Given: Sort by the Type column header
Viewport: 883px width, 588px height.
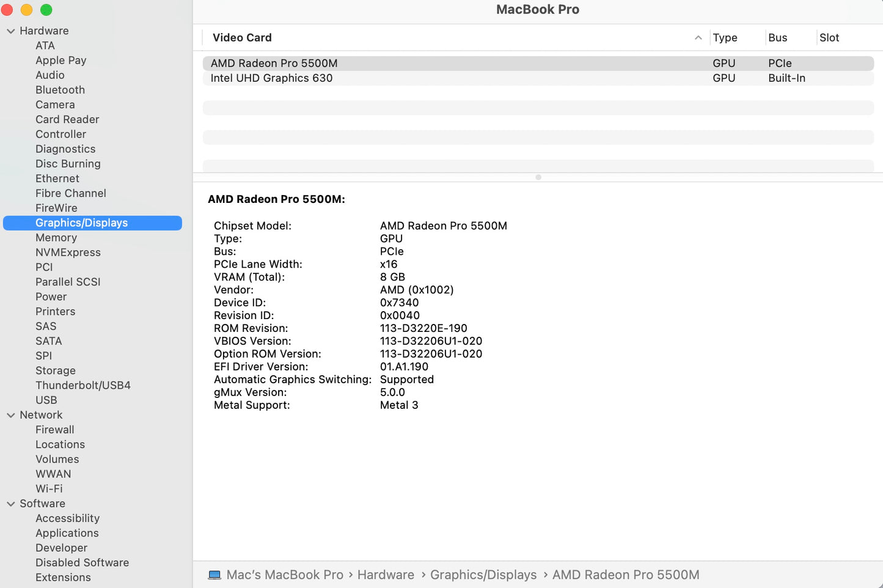Looking at the screenshot, I should 725,38.
